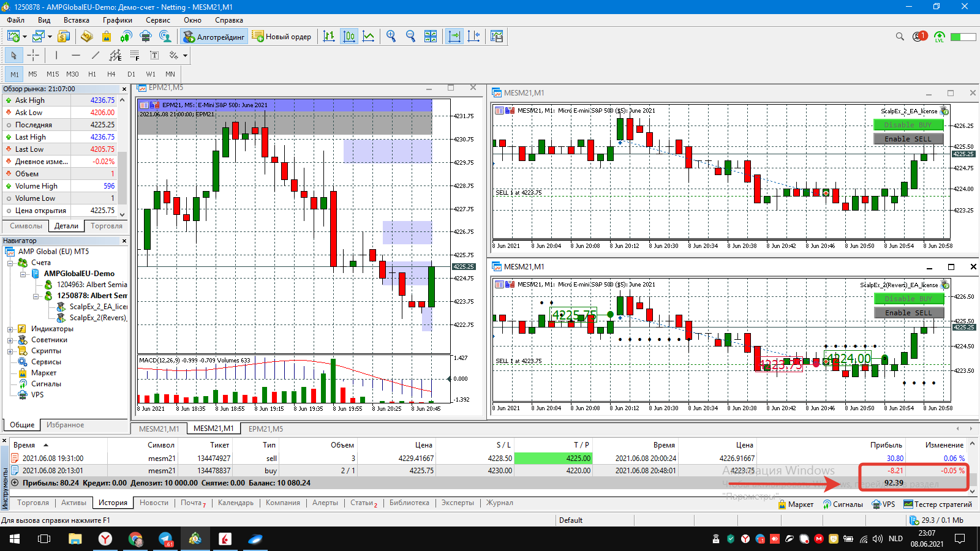
Task: Select the trendline drawing tool
Action: click(x=96, y=56)
